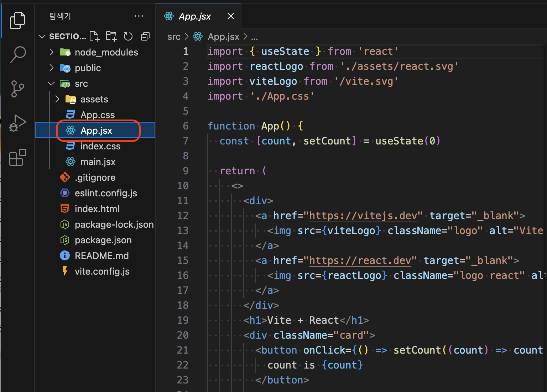Refresh the explorer file tree
Viewport: 547px width, 392px height.
[128, 36]
